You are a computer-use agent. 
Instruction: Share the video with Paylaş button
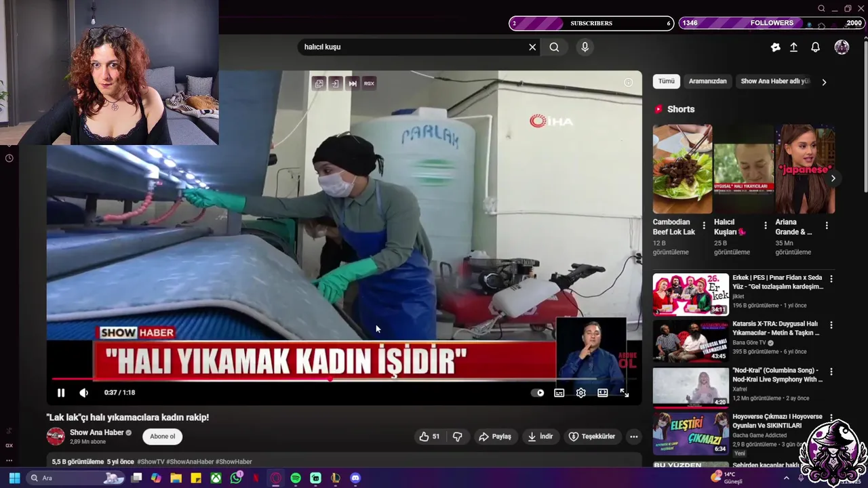click(x=495, y=436)
